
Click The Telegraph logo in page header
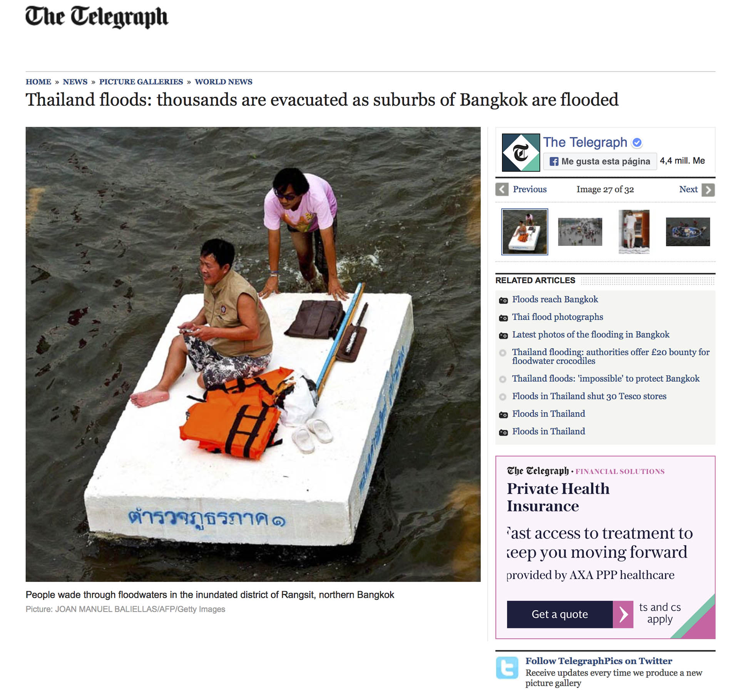click(97, 17)
